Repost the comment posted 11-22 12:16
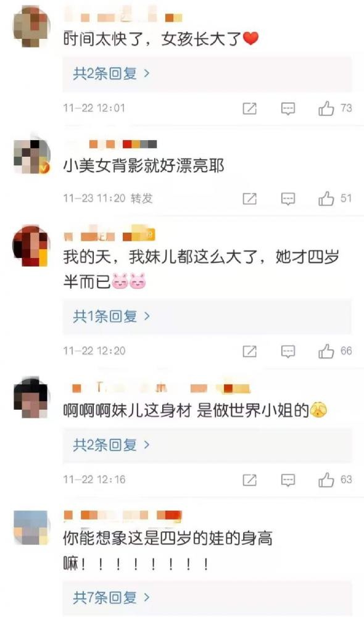Image resolution: width=364 pixels, height=617 pixels. click(x=249, y=479)
